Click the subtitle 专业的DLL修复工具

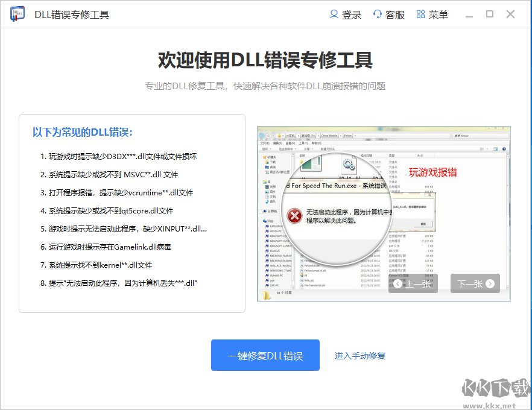pyautogui.click(x=265, y=86)
